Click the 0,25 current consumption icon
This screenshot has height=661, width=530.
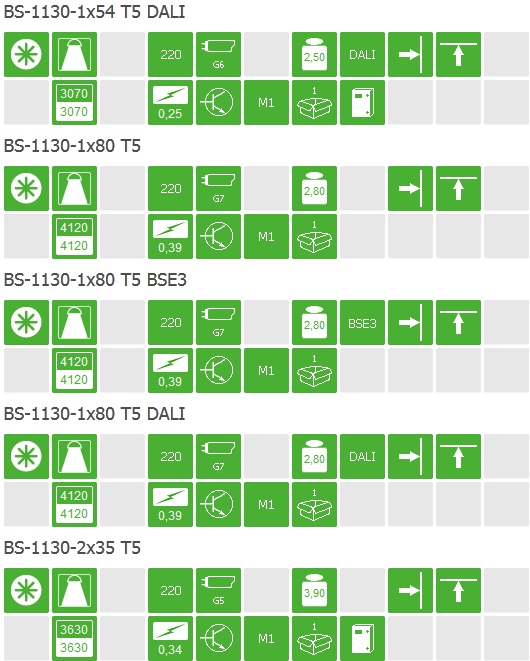pyautogui.click(x=170, y=102)
